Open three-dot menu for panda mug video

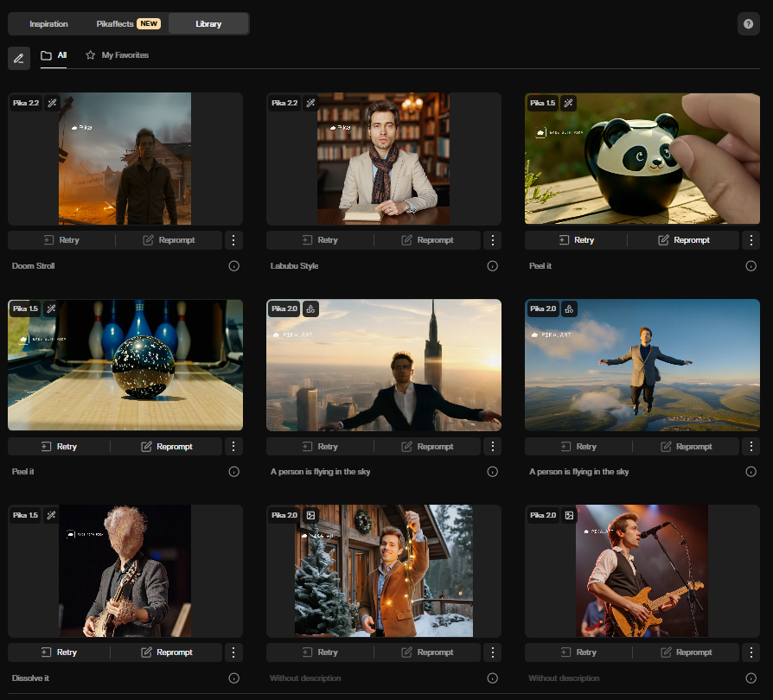(751, 240)
